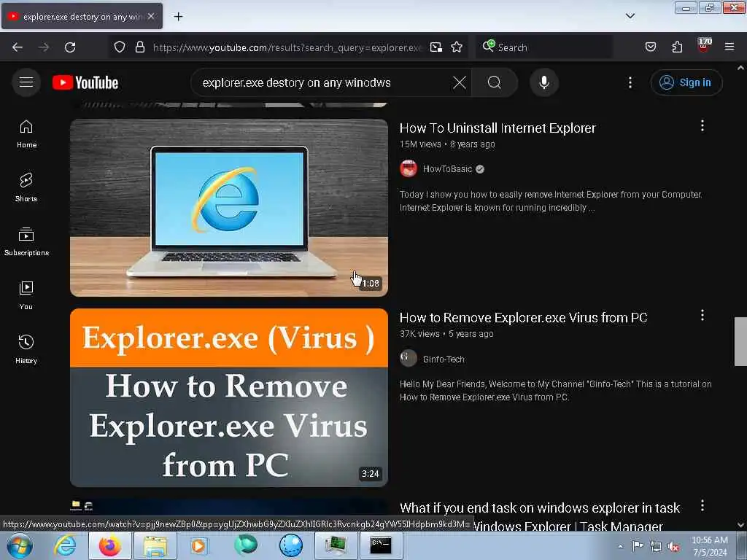
Task: View site security padlock info
Action: click(139, 47)
